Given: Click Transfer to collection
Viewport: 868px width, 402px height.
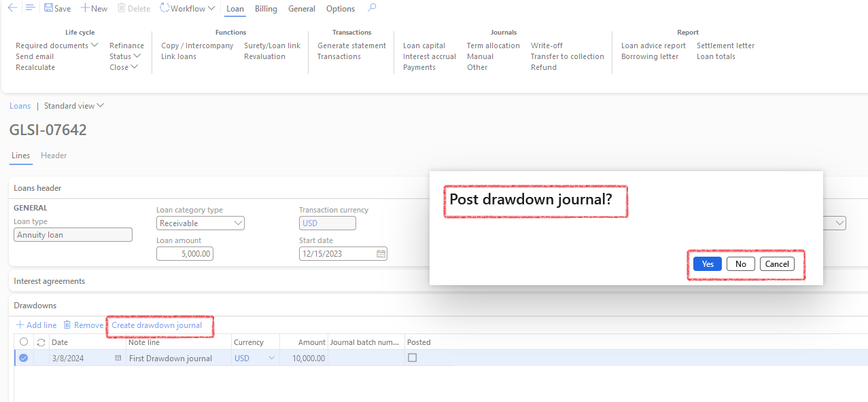Looking at the screenshot, I should 568,56.
